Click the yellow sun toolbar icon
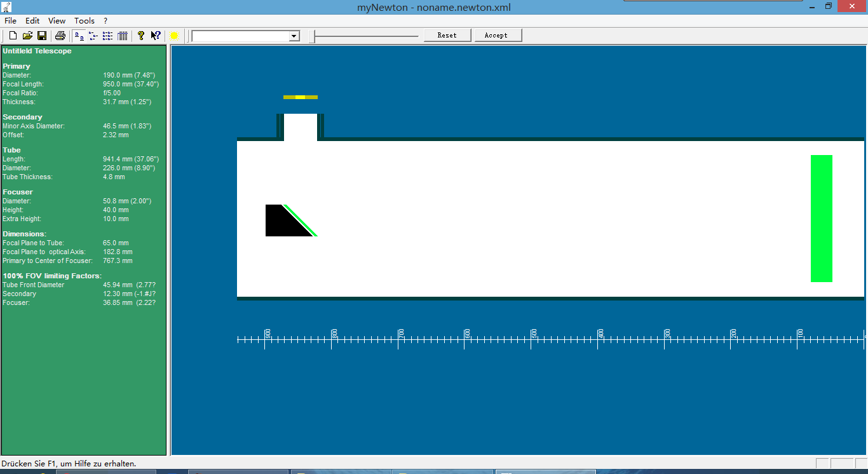Image resolution: width=868 pixels, height=474 pixels. (x=174, y=36)
